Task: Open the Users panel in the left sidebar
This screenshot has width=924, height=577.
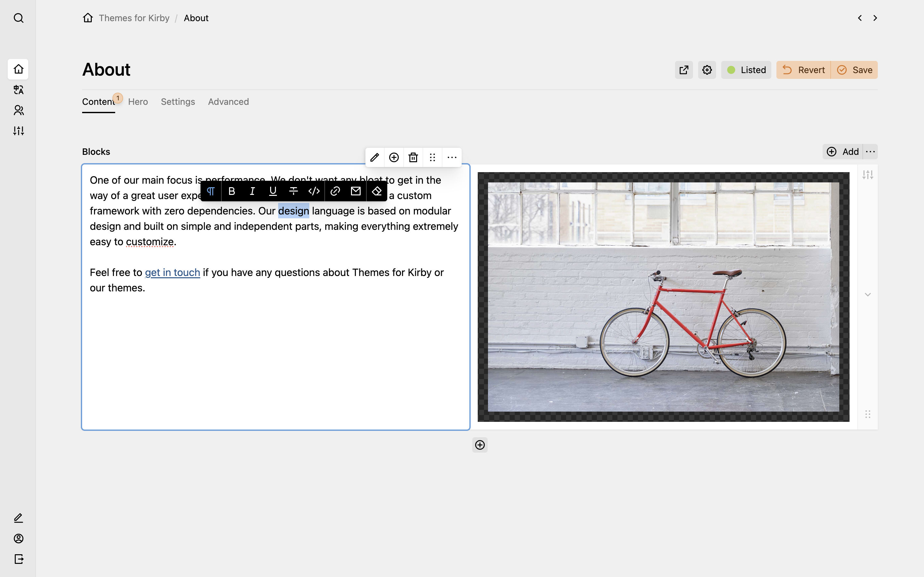Action: (x=18, y=110)
